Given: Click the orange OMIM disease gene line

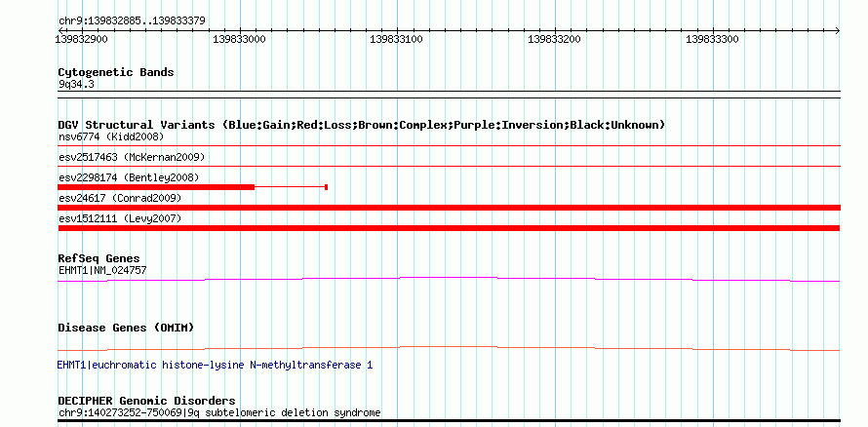Looking at the screenshot, I should (449, 348).
